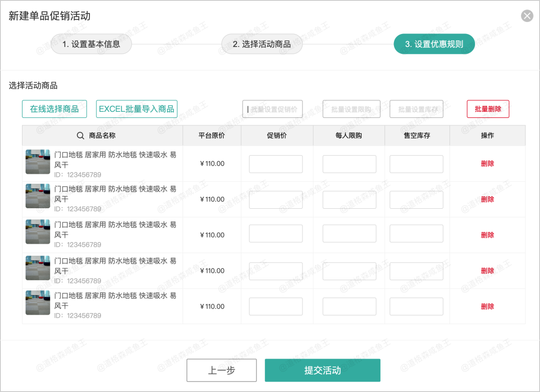Delete the first product row
The width and height of the screenshot is (540, 392).
pos(487,164)
